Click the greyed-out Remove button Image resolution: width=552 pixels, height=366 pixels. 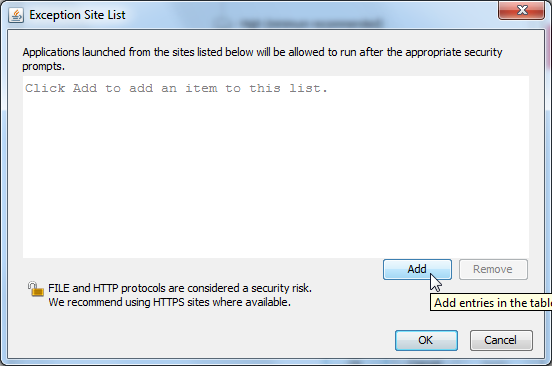493,269
